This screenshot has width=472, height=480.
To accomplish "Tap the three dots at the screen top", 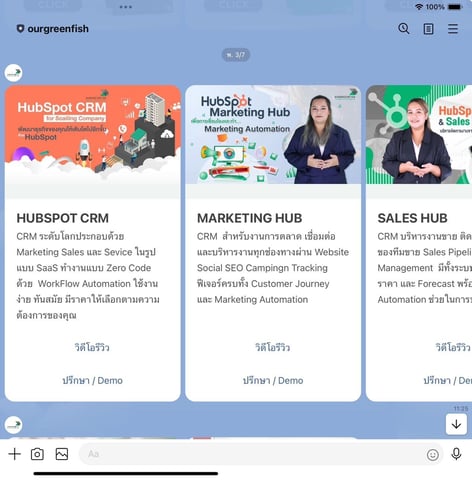I will (126, 7).
